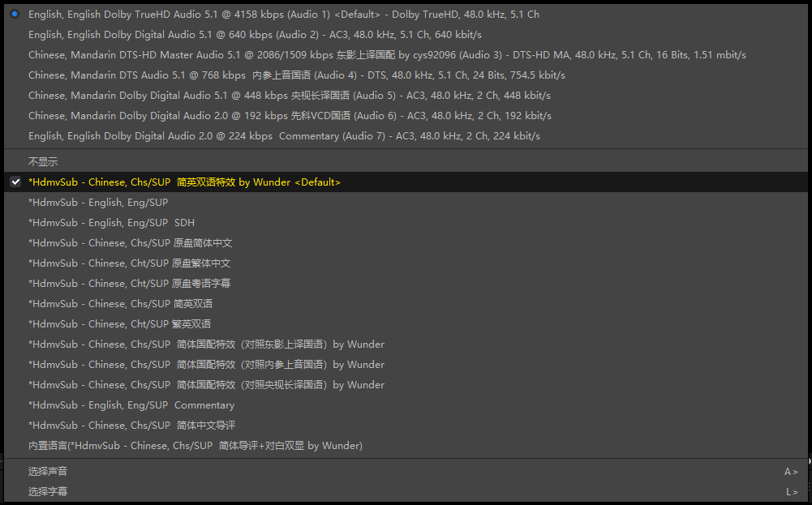This screenshot has width=812, height=505.
Task: Switch to English Dolby Digital 5.1 640 kbps audio
Action: tap(255, 35)
